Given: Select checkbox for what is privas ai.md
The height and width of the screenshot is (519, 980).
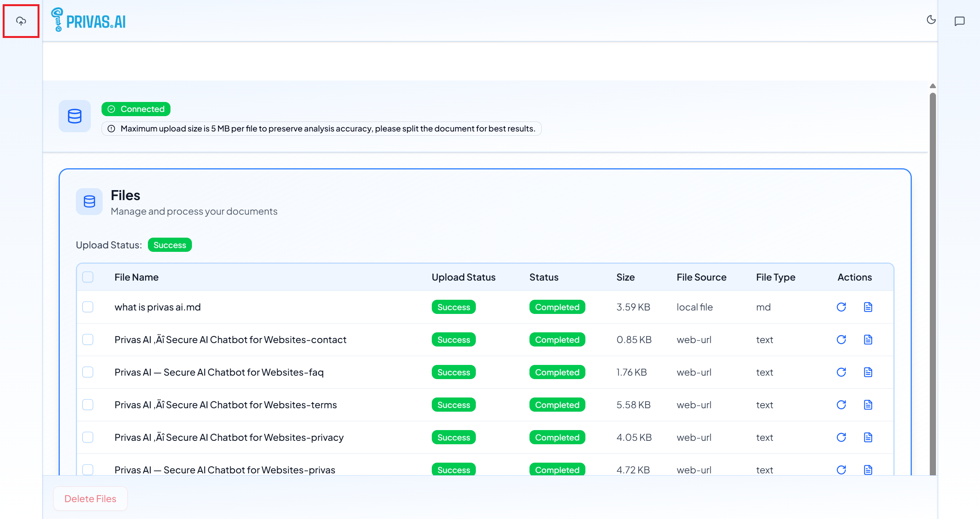Looking at the screenshot, I should tap(88, 307).
